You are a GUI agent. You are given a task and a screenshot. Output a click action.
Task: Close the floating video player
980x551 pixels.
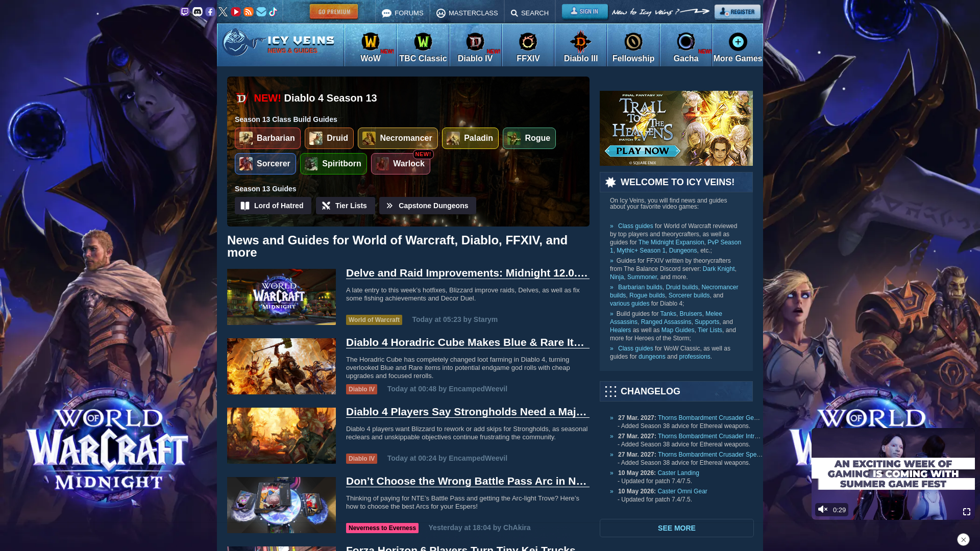tap(963, 539)
